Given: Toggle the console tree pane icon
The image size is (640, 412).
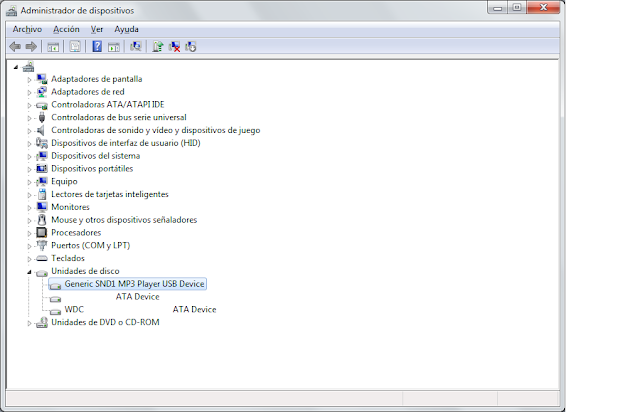Looking at the screenshot, I should (53, 47).
